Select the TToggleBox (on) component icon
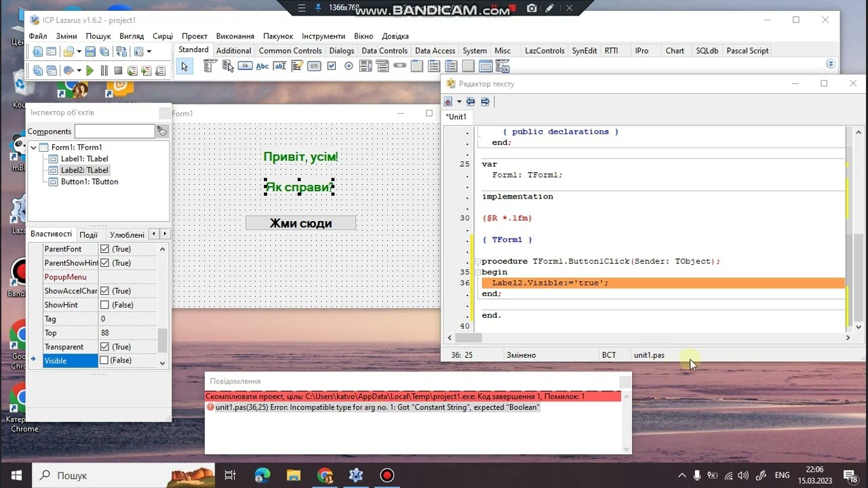The height and width of the screenshot is (488, 868). pos(314,66)
